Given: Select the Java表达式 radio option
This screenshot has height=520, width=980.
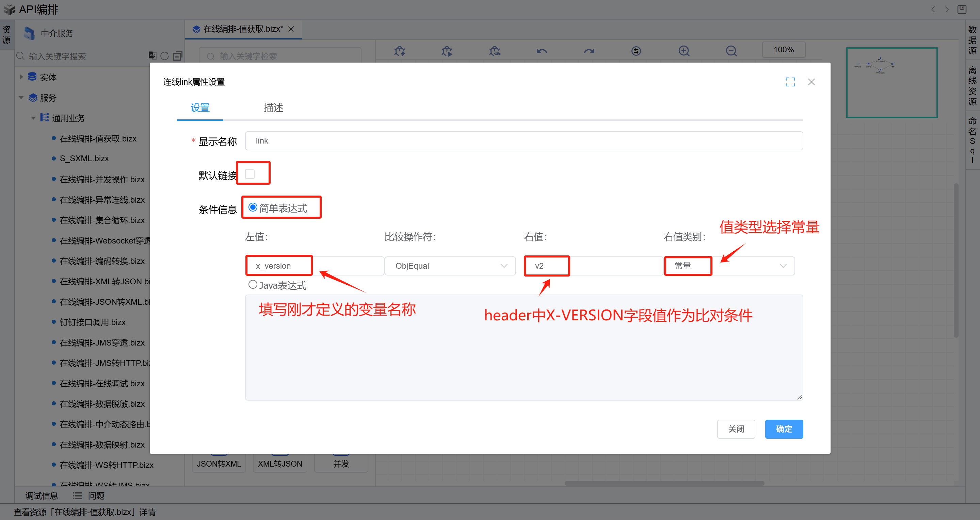Looking at the screenshot, I should pyautogui.click(x=253, y=284).
